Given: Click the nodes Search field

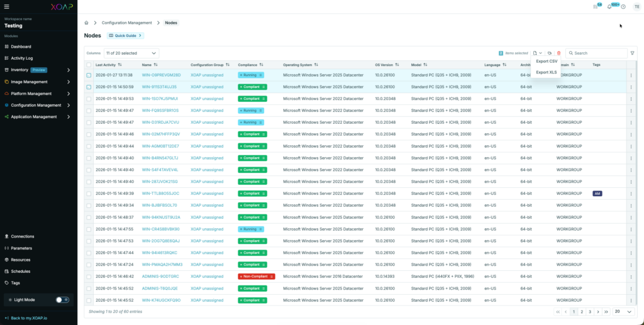Looking at the screenshot, I should pyautogui.click(x=597, y=53).
